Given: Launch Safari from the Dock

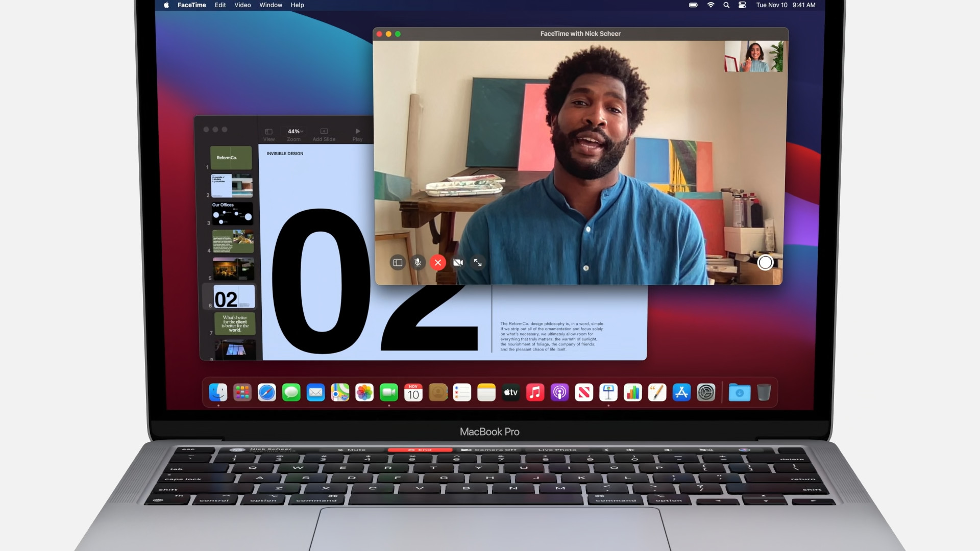Looking at the screenshot, I should (267, 392).
